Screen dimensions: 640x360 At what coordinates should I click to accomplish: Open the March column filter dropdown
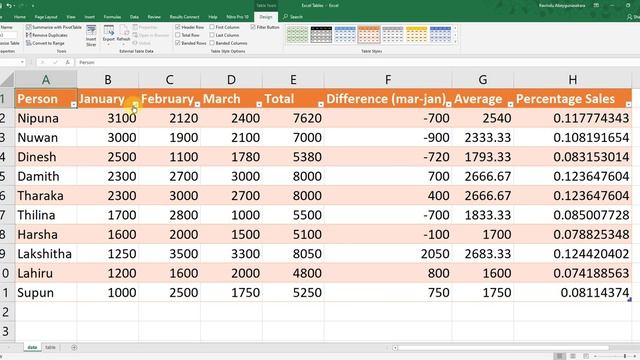click(x=259, y=104)
